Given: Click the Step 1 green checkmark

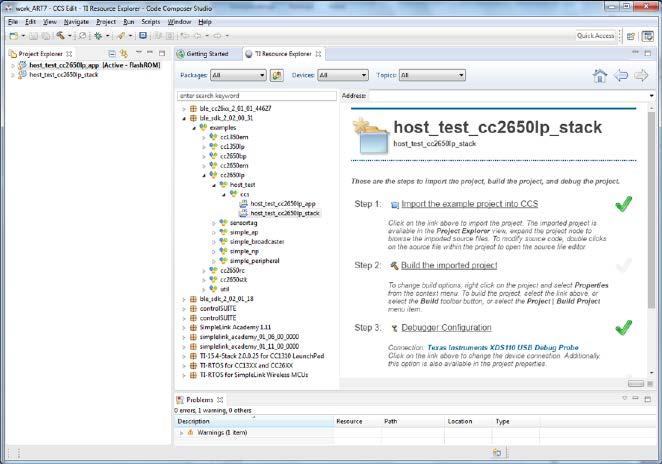Looking at the screenshot, I should [x=624, y=204].
